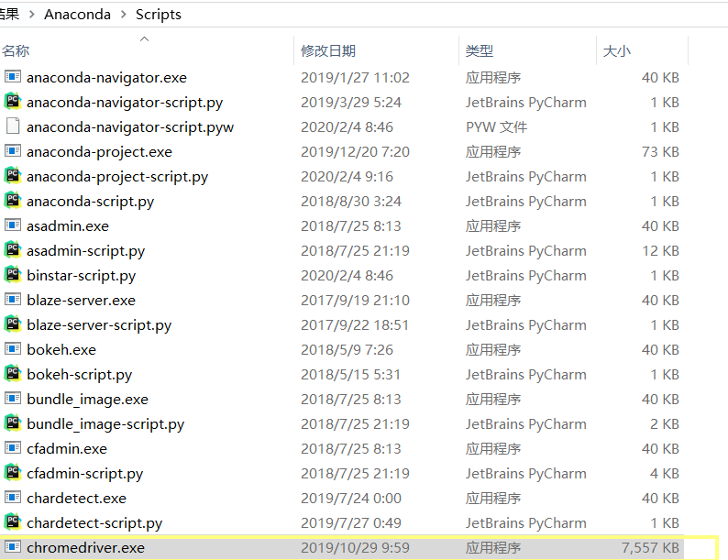Select file name chardetect-script.py
This screenshot has width=728, height=560.
pos(94,523)
